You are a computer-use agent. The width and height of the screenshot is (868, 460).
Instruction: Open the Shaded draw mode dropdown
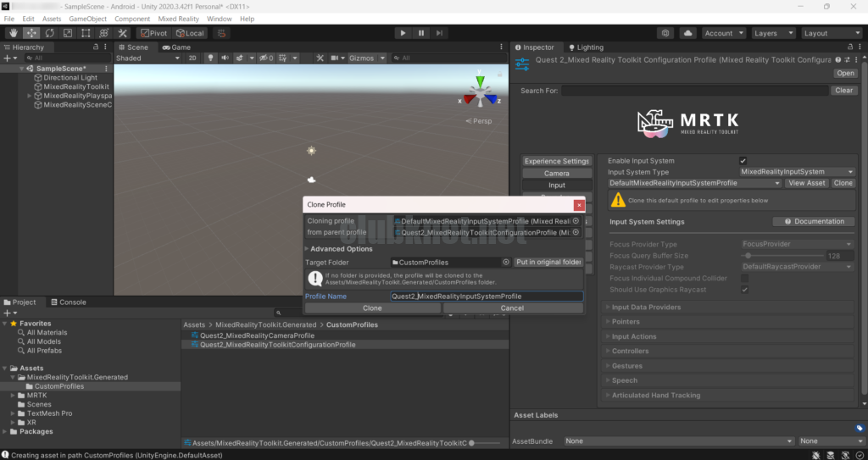(x=146, y=58)
